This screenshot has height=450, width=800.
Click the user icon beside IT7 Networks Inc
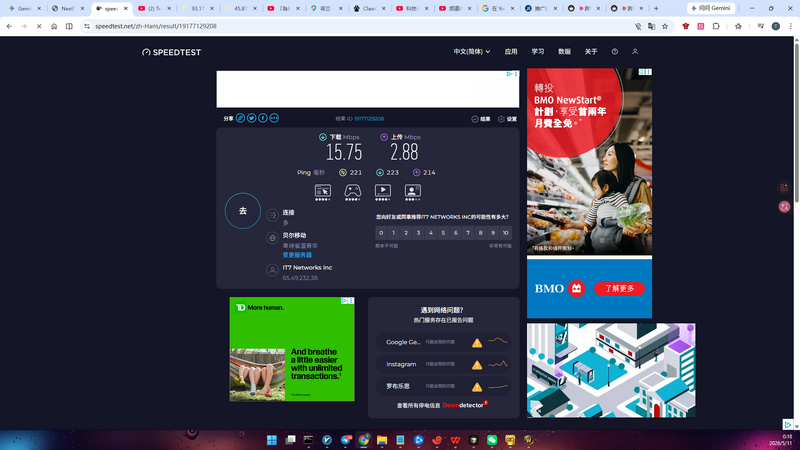pos(272,270)
